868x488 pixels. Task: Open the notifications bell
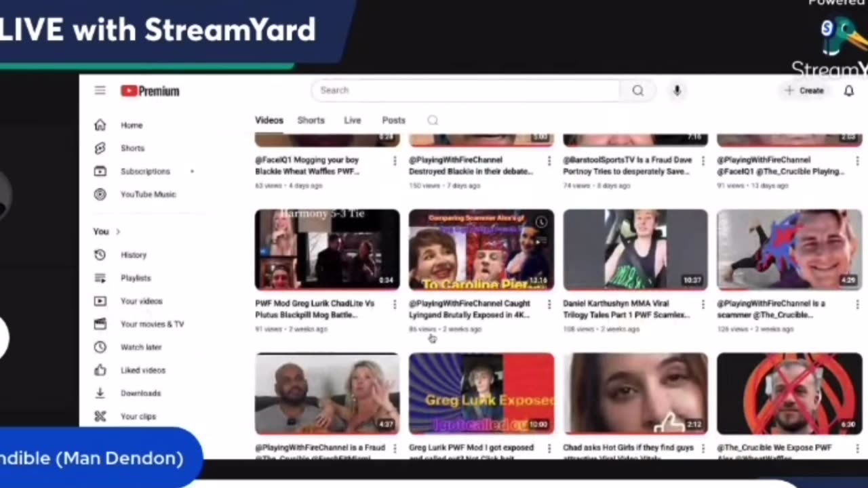click(x=848, y=90)
